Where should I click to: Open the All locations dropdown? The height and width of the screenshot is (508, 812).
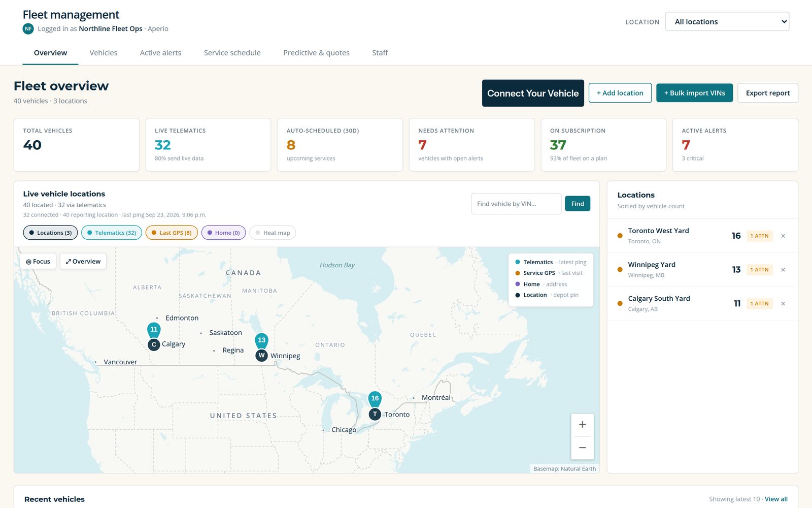coord(727,22)
